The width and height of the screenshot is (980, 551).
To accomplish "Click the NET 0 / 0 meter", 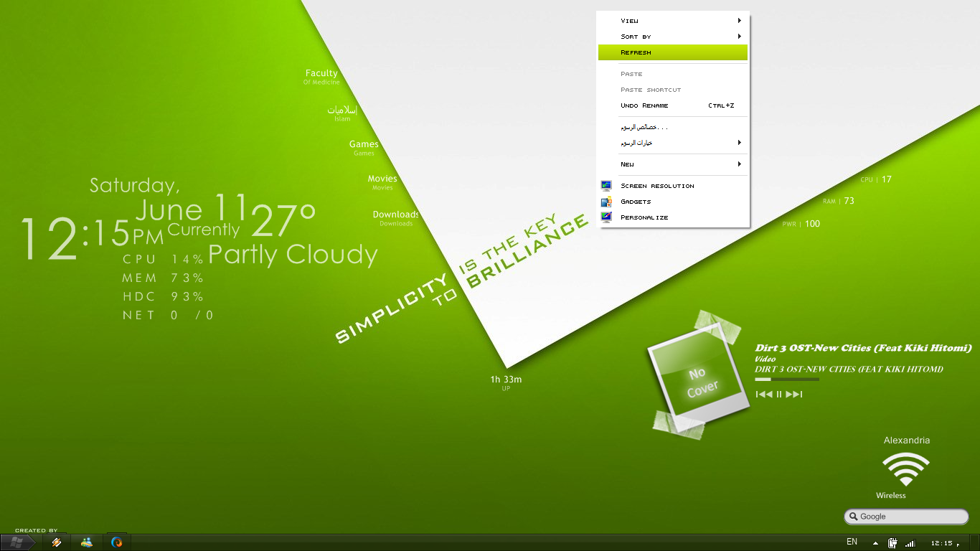I will coord(168,315).
